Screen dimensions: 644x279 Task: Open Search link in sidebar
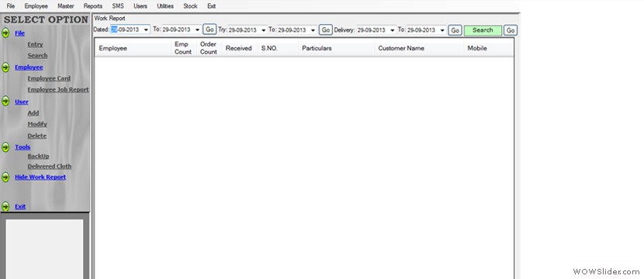point(37,55)
